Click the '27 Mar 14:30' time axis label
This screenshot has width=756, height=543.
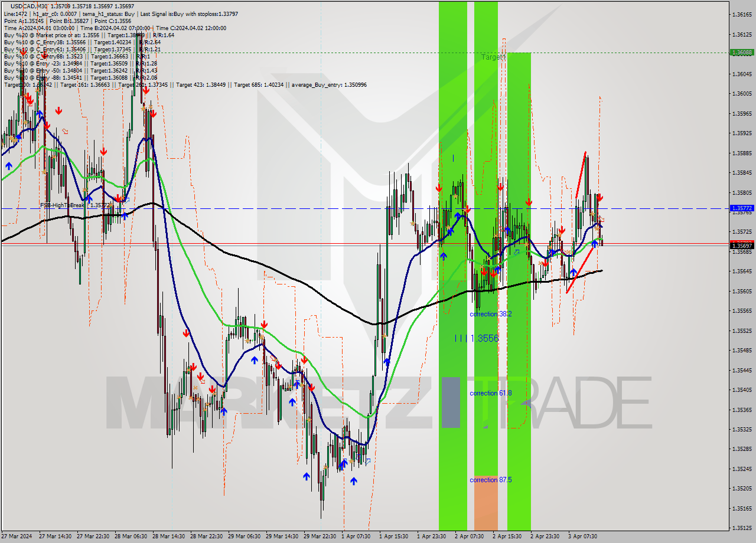click(x=55, y=537)
